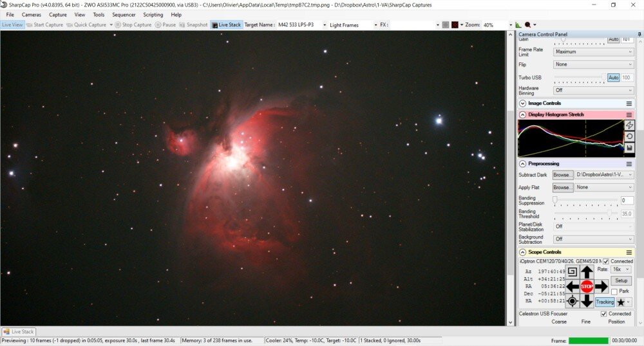Click the crosshair target icon in Scope Controls
Image resolution: width=644 pixels, height=346 pixels.
tap(572, 302)
